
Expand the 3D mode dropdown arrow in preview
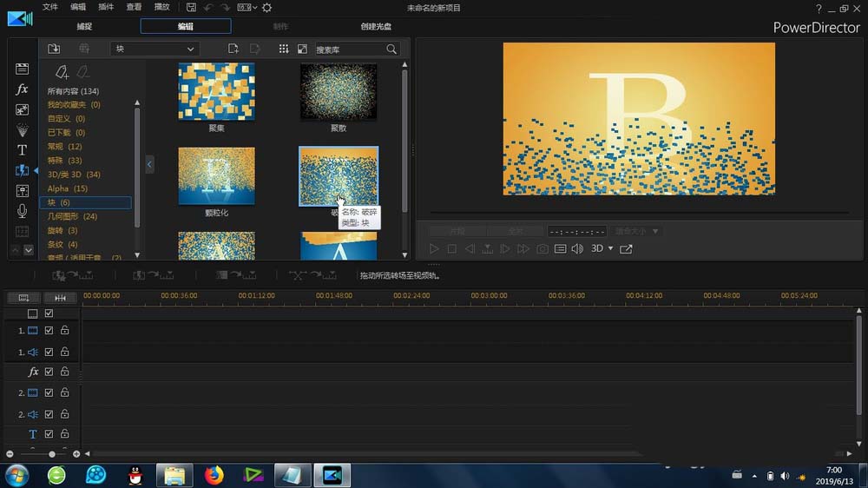pos(610,249)
